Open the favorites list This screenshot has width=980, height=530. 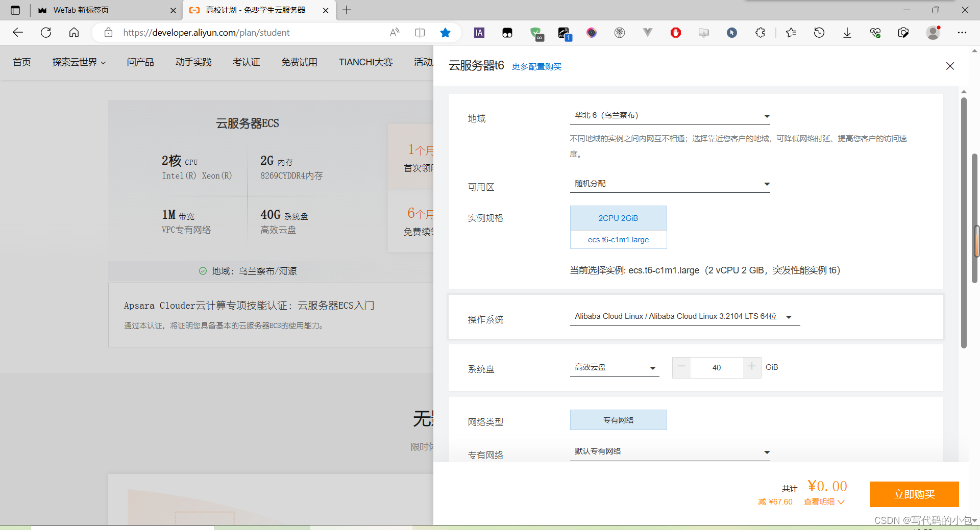click(x=791, y=33)
